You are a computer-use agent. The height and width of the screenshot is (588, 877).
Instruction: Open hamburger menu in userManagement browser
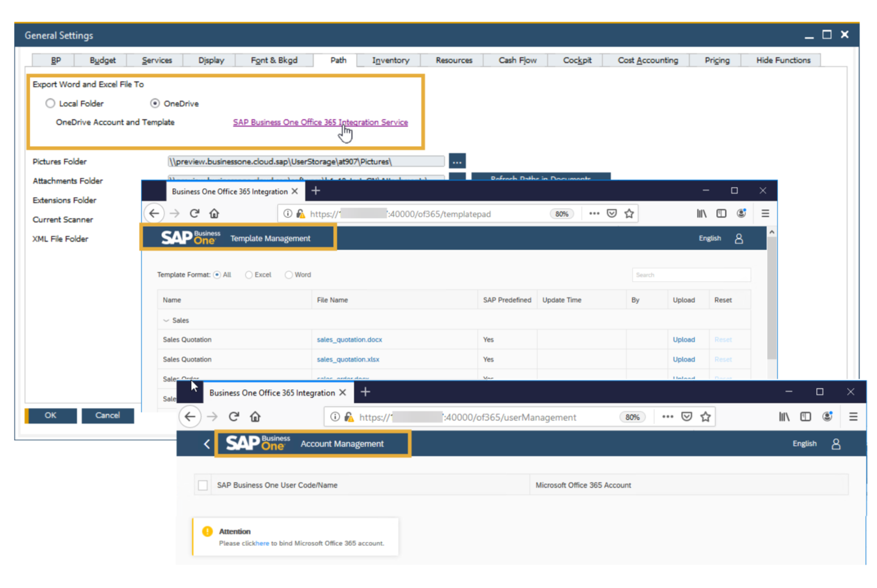(853, 417)
